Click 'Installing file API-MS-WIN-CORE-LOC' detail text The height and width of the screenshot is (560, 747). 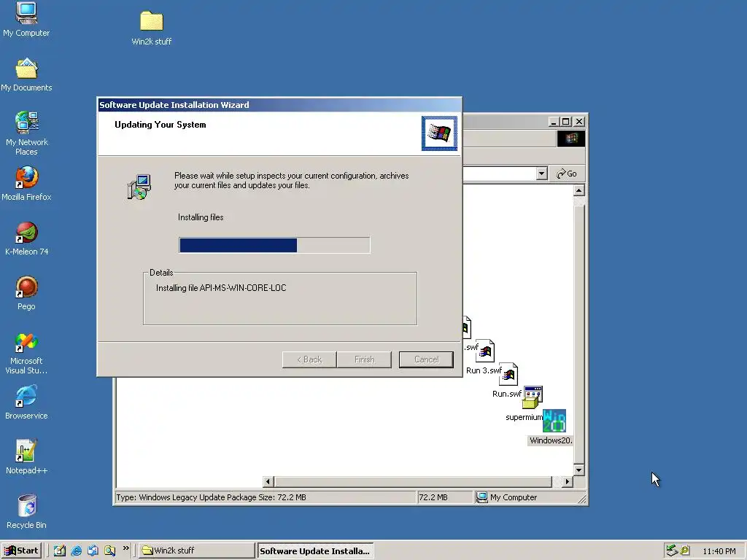coord(221,287)
